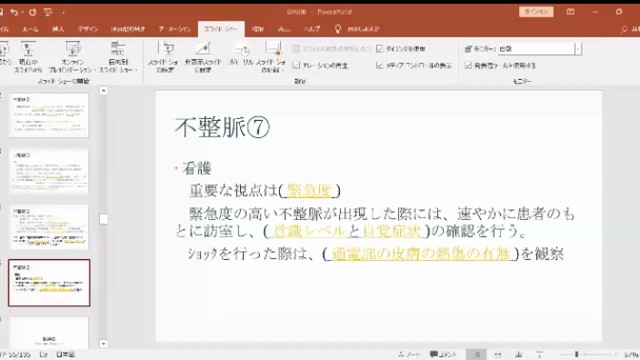Switch to Normal view in the status bar
This screenshot has height=360, width=640.
click(x=476, y=354)
